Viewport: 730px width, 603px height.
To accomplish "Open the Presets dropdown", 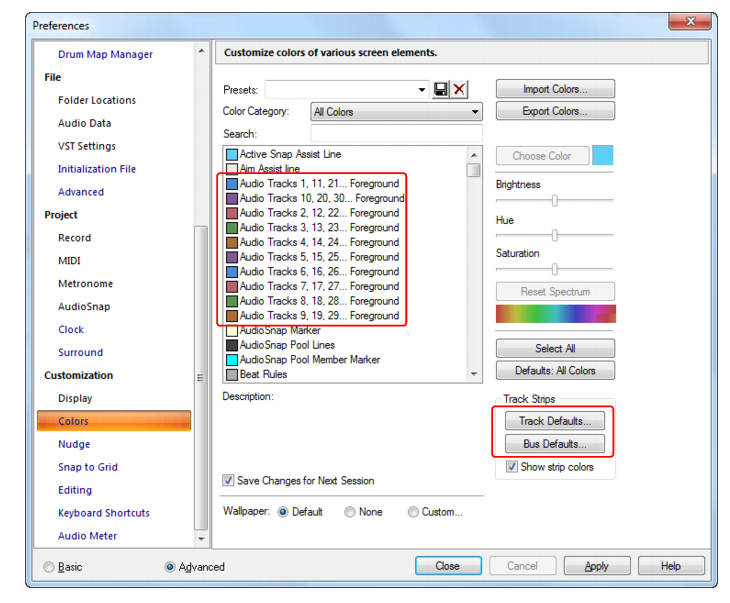I will point(421,89).
